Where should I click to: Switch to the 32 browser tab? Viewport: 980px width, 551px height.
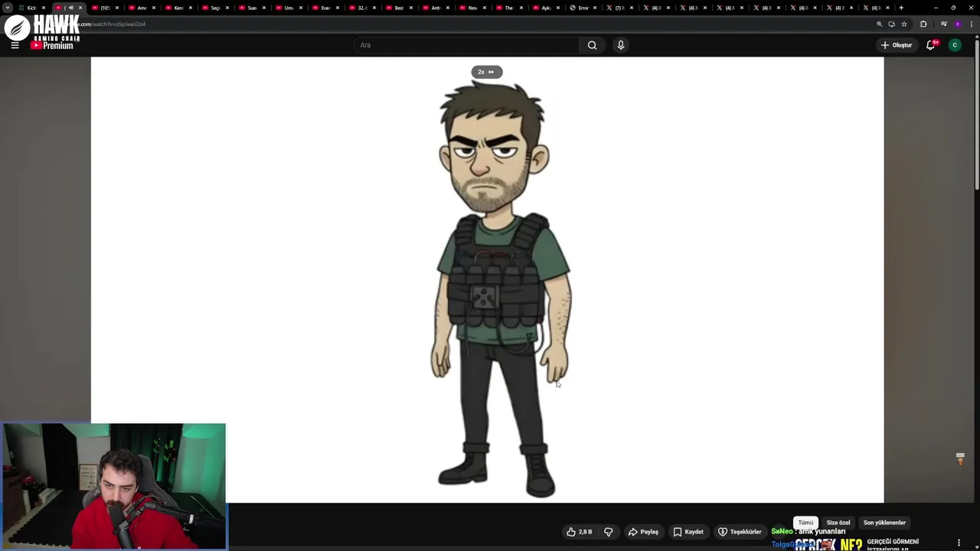point(360,8)
